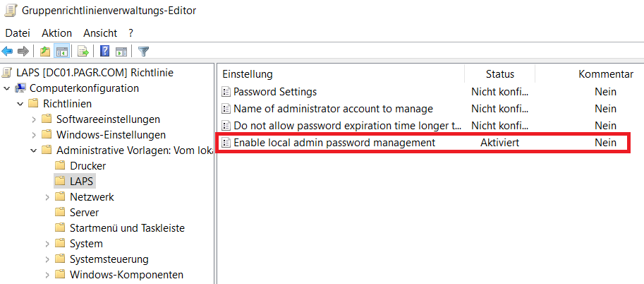Screen dimensions: 644x284
Task: Expand the Softwareeinstellungen tree node
Action: point(34,119)
